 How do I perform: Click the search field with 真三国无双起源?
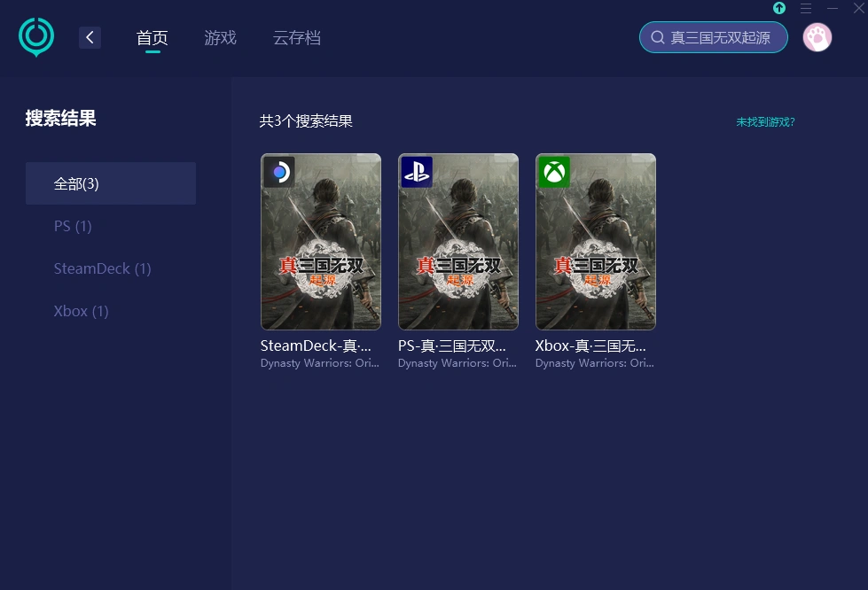click(714, 37)
